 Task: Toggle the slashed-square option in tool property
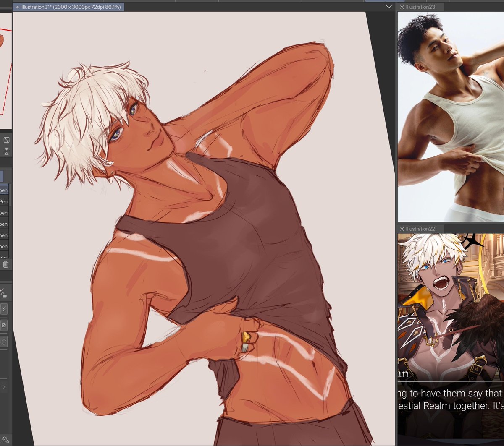pyautogui.click(x=4, y=325)
